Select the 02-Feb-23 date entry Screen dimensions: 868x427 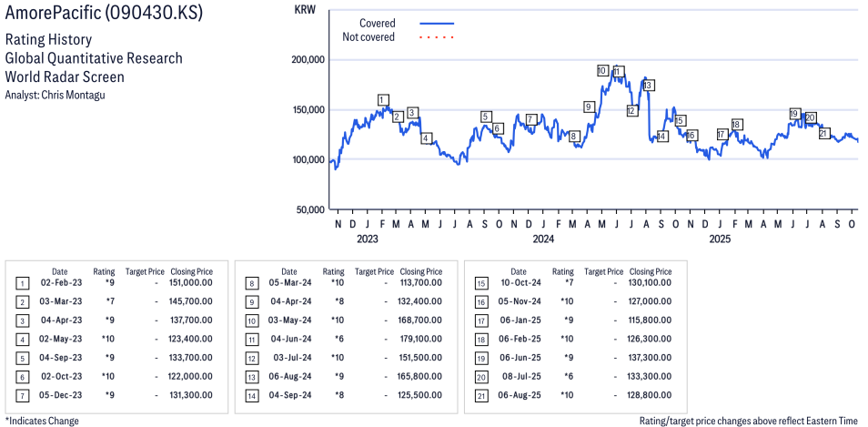click(x=60, y=282)
